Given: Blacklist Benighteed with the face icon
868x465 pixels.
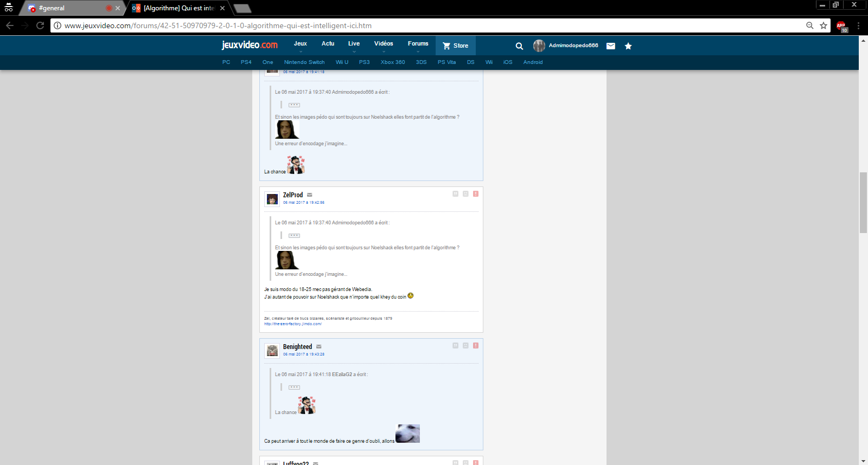Looking at the screenshot, I should click(x=465, y=345).
